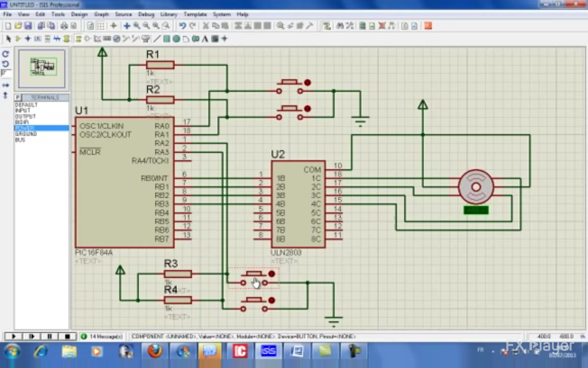The image size is (588, 368).
Task: Open search and tag binoculars
Action: (340, 26)
